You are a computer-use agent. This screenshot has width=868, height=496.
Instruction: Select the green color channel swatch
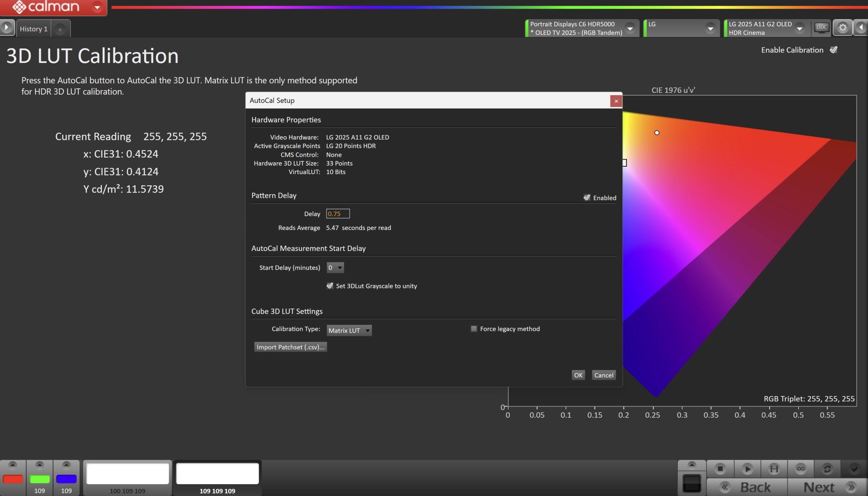pyautogui.click(x=40, y=479)
